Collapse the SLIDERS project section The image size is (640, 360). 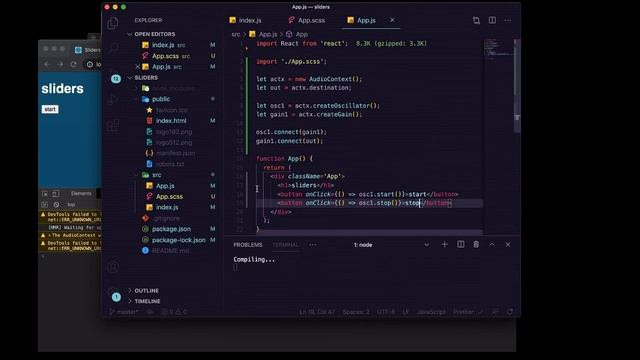pos(146,78)
